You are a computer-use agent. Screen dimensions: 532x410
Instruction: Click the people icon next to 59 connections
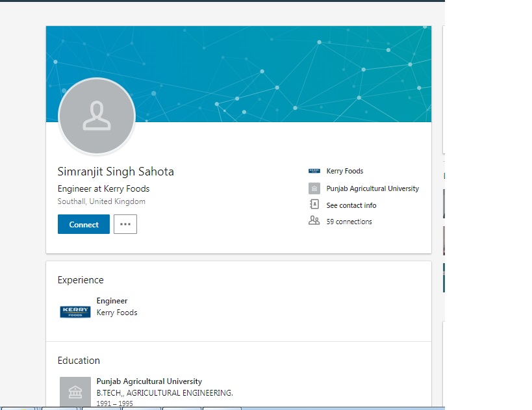(x=314, y=221)
